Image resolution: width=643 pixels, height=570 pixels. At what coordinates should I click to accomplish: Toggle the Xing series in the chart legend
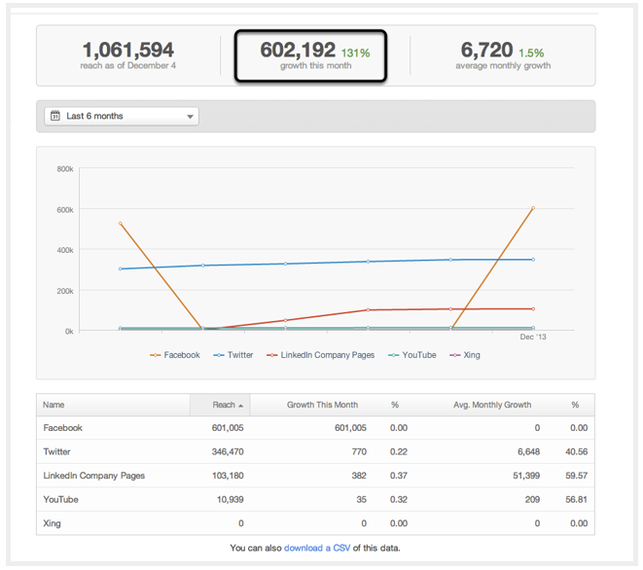click(466, 355)
